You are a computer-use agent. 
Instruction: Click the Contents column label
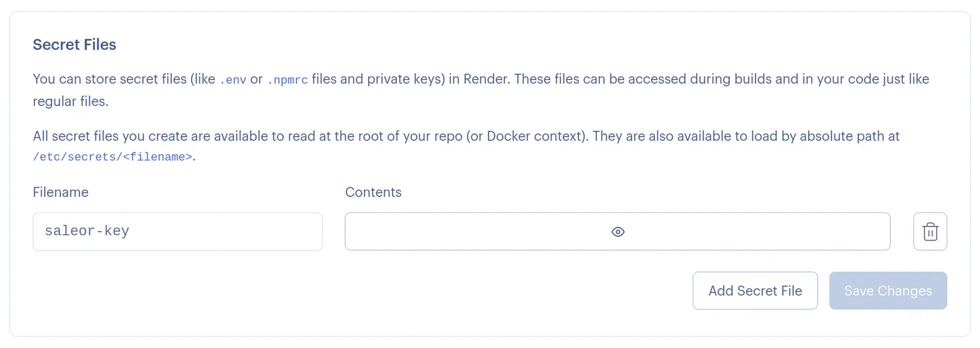pyautogui.click(x=373, y=192)
